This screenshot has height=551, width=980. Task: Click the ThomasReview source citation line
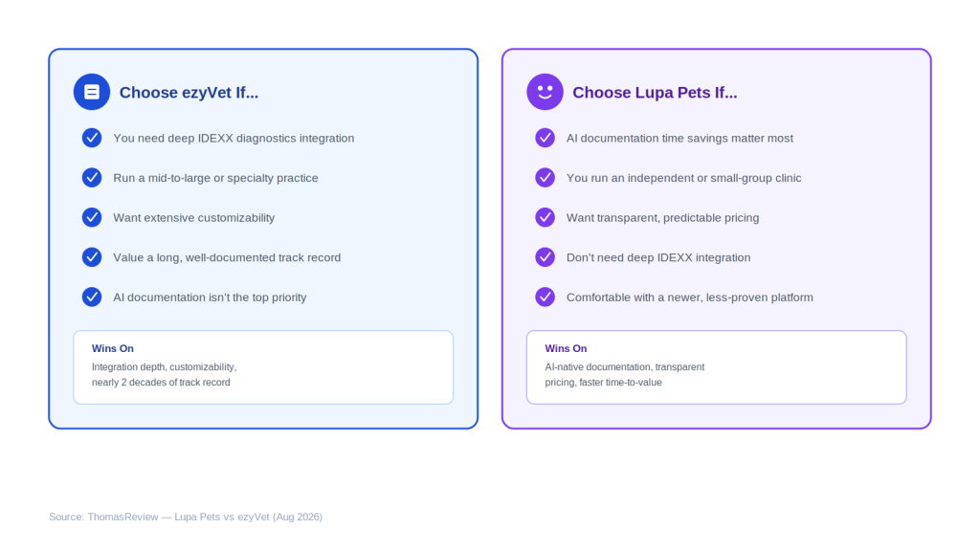(186, 517)
